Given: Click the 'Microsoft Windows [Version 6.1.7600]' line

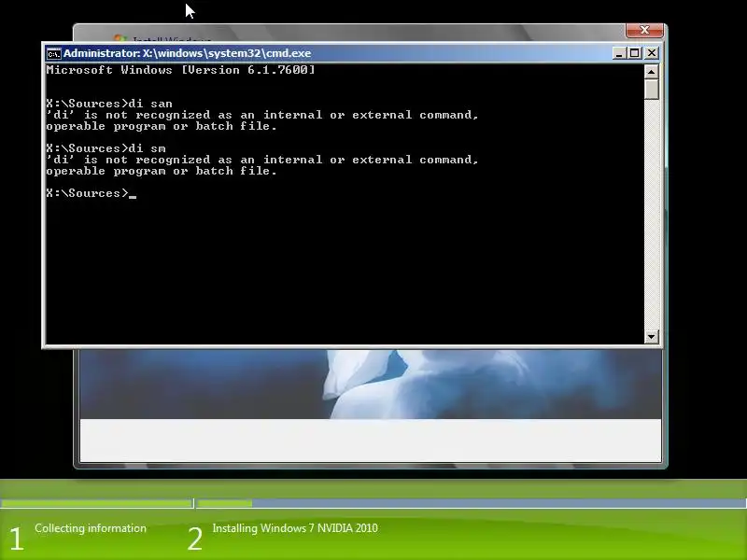Looking at the screenshot, I should point(180,70).
